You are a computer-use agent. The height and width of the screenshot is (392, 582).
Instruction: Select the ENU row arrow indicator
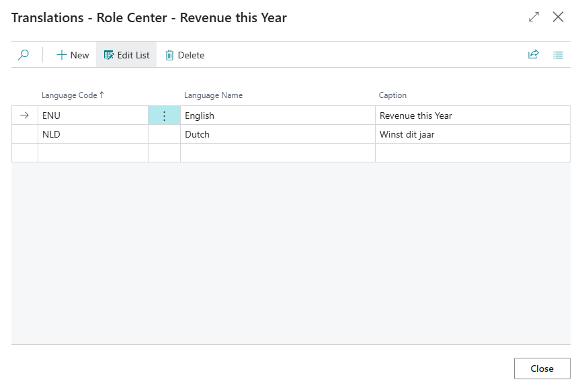tap(25, 115)
